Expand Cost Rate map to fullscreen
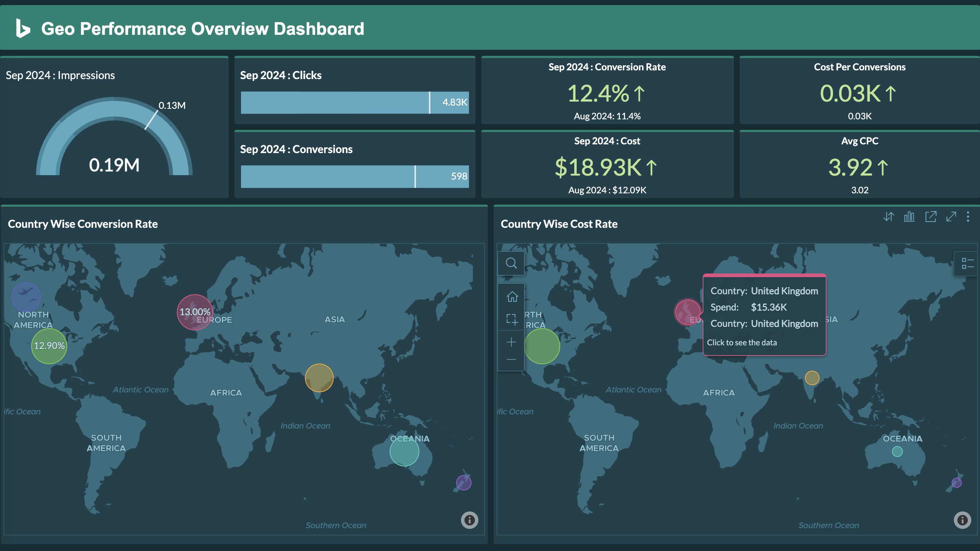The width and height of the screenshot is (980, 551). 951,217
